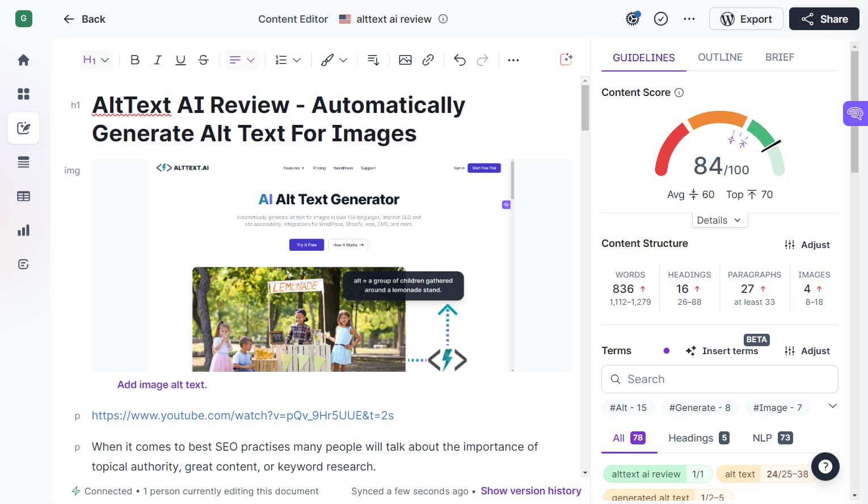Open the AI writing sparkle icon
Viewport: 868px width, 504px height.
pyautogui.click(x=566, y=59)
